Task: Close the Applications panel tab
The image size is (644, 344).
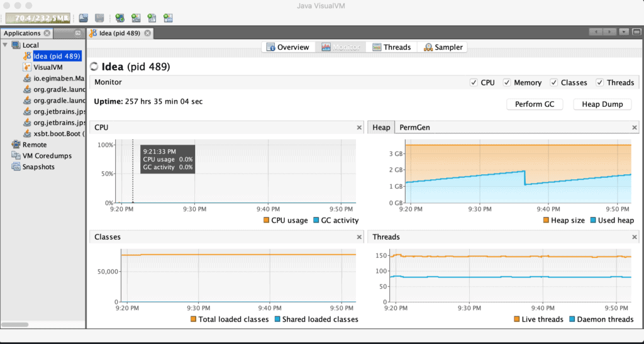Action: [x=47, y=33]
